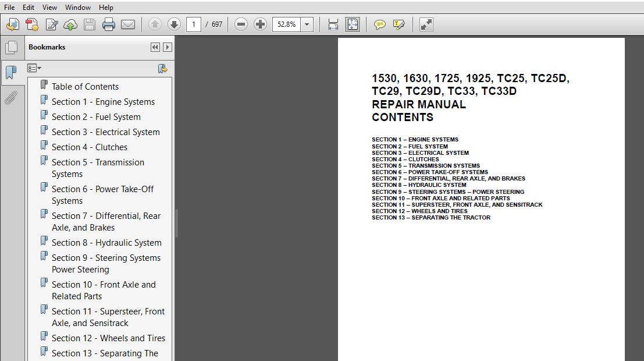Go to previous page with up arrow
Screen dimensions: 644x361
click(x=155, y=24)
